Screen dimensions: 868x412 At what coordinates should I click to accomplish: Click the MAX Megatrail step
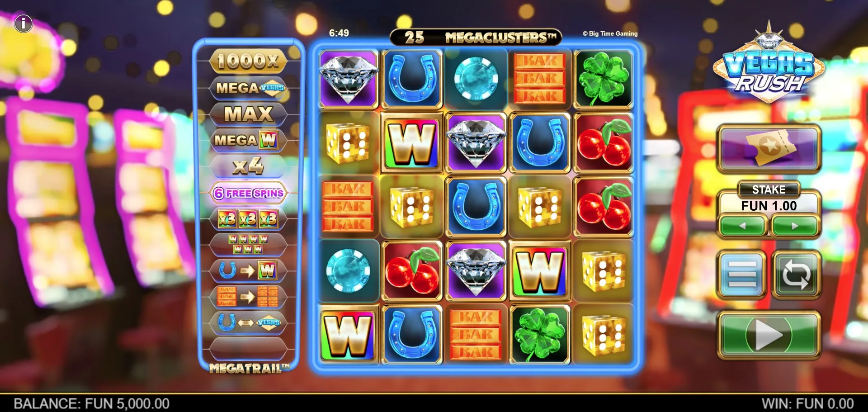248,114
